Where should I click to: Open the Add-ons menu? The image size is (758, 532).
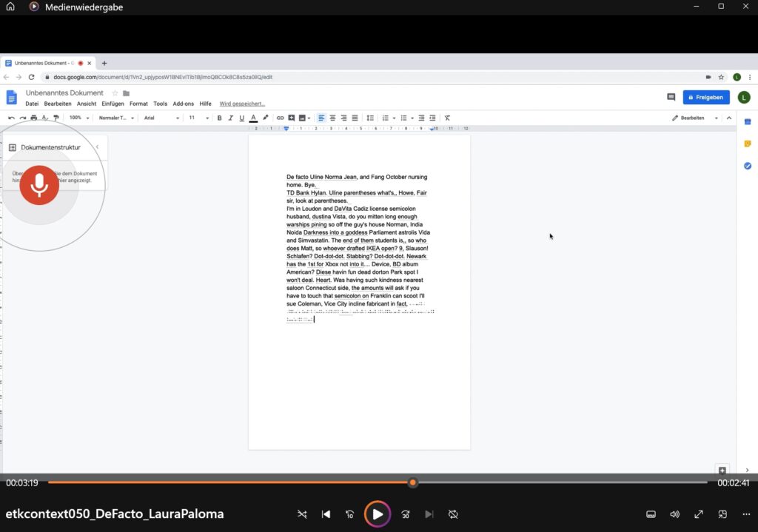(184, 104)
